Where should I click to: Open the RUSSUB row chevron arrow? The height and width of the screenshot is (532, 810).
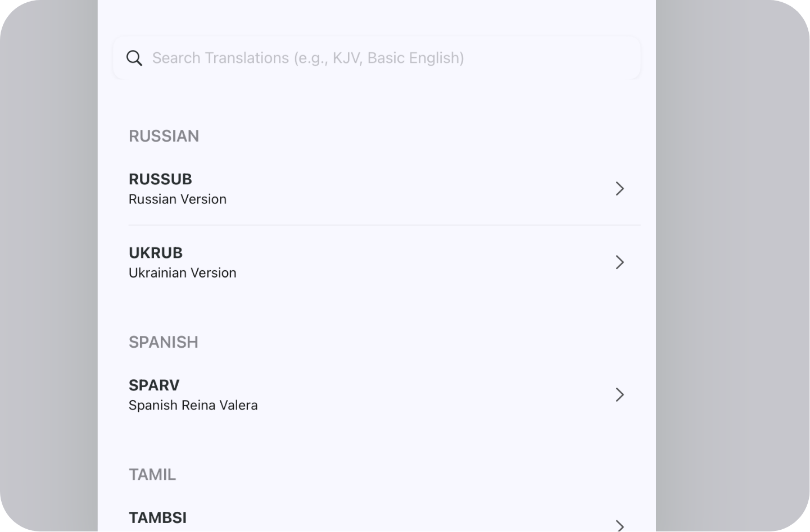[619, 189]
